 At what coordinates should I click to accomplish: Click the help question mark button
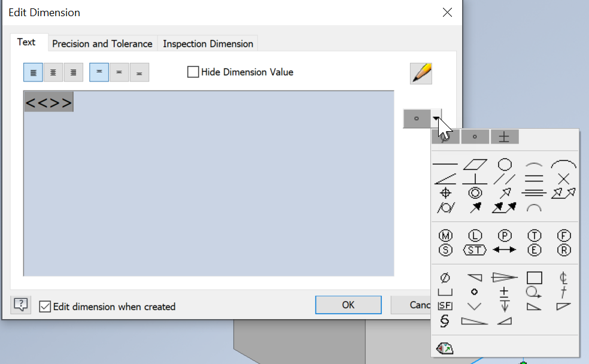pyautogui.click(x=20, y=305)
